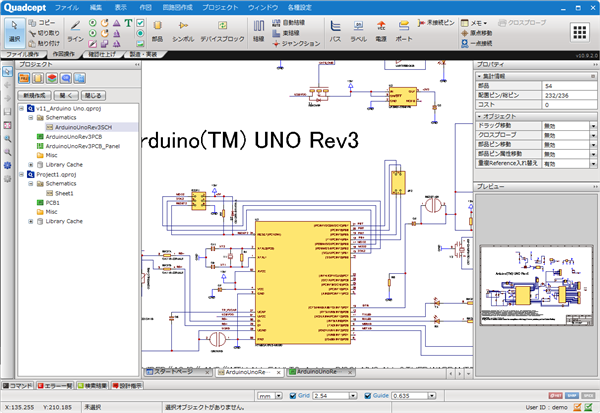600x413 pixels.
Task: Open the コマンド bottom tab
Action: coord(18,386)
